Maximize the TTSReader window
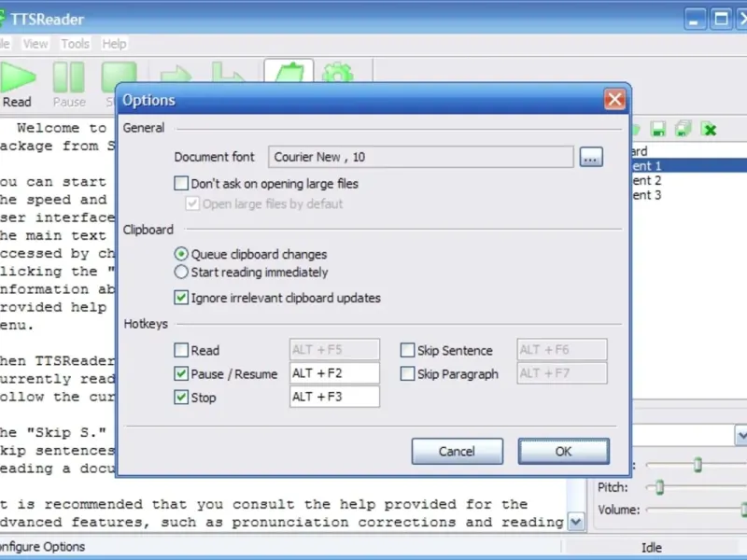747x560 pixels. point(721,19)
